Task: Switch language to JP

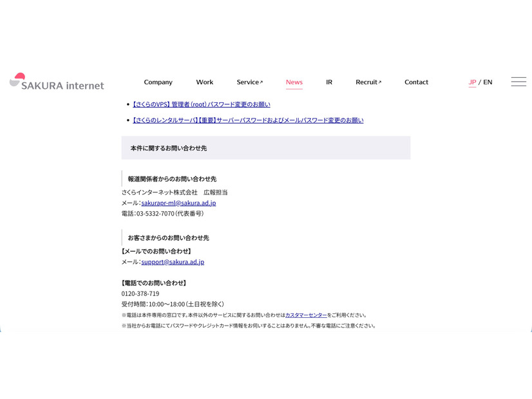Action: [472, 82]
